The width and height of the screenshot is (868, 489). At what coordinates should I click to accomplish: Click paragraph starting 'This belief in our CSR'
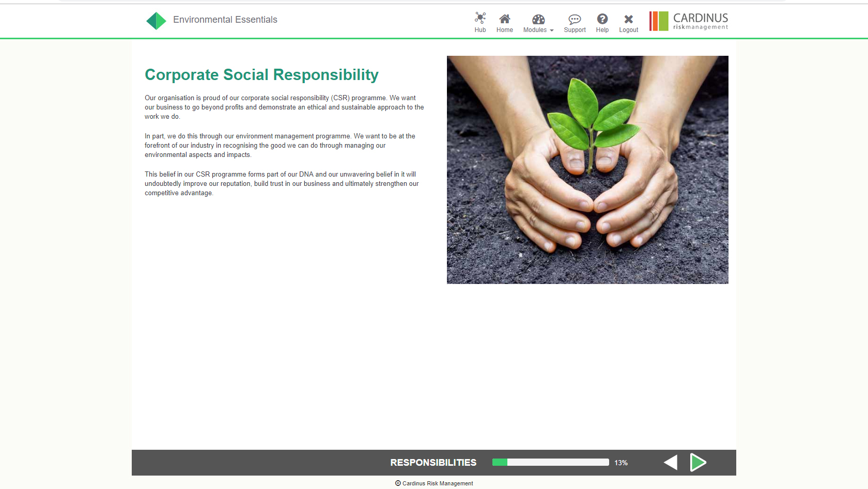click(x=282, y=183)
